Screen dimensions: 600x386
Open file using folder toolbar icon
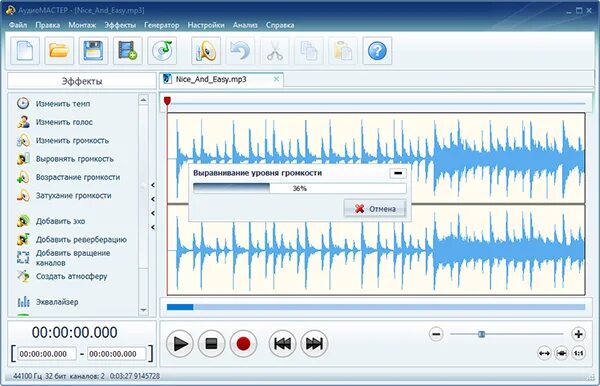tap(59, 51)
